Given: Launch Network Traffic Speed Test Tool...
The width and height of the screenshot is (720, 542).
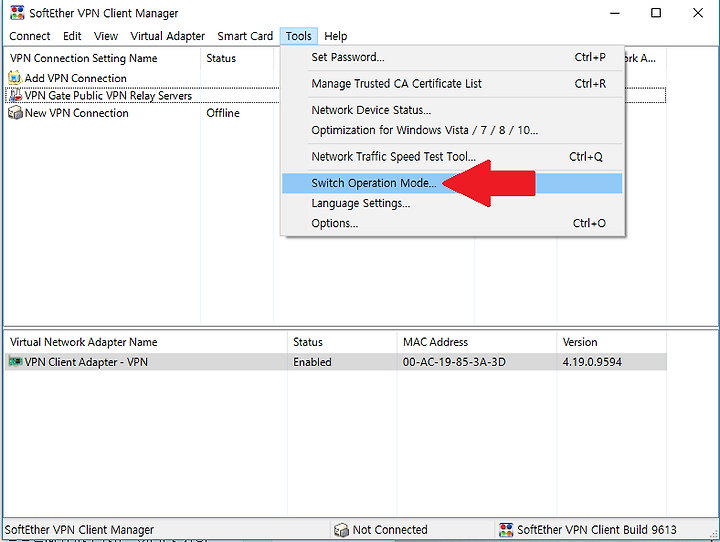Looking at the screenshot, I should [x=452, y=157].
